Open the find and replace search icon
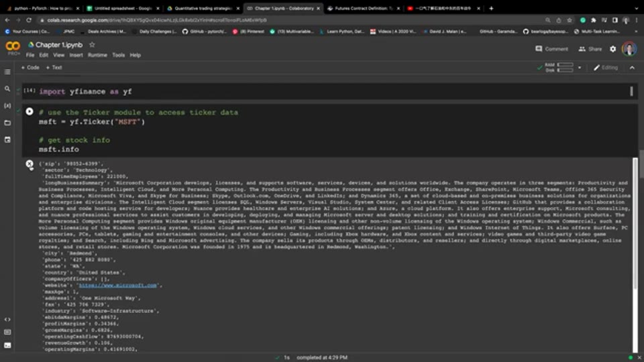 7,88
